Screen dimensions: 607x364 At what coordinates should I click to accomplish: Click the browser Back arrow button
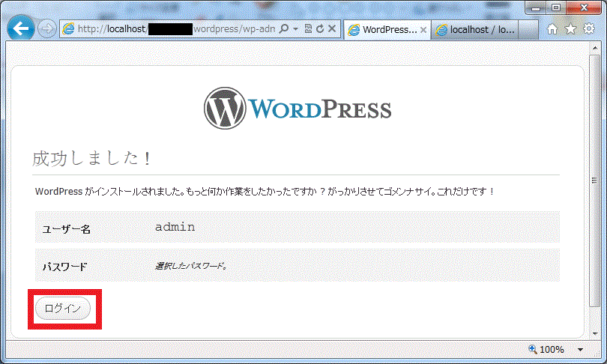pos(19,28)
